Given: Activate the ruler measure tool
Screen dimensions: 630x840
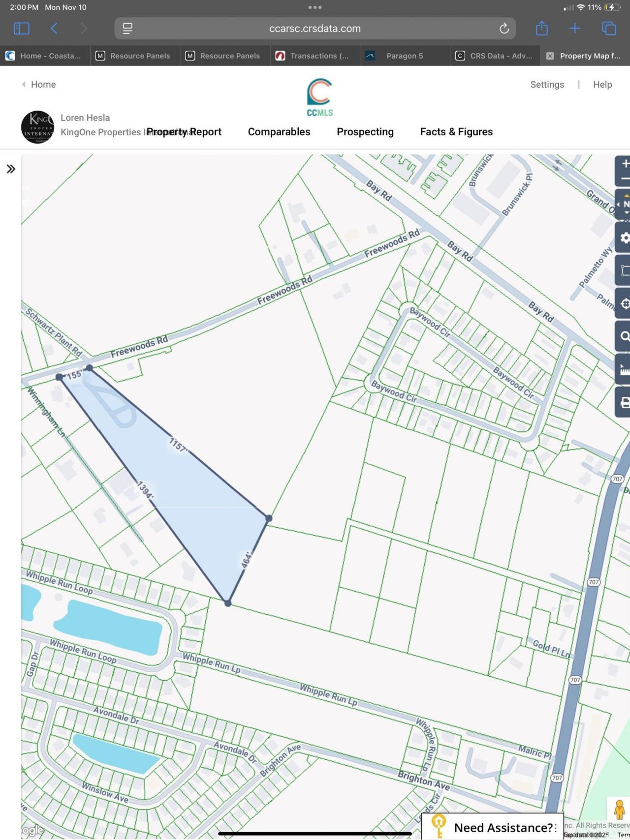Looking at the screenshot, I should point(624,369).
